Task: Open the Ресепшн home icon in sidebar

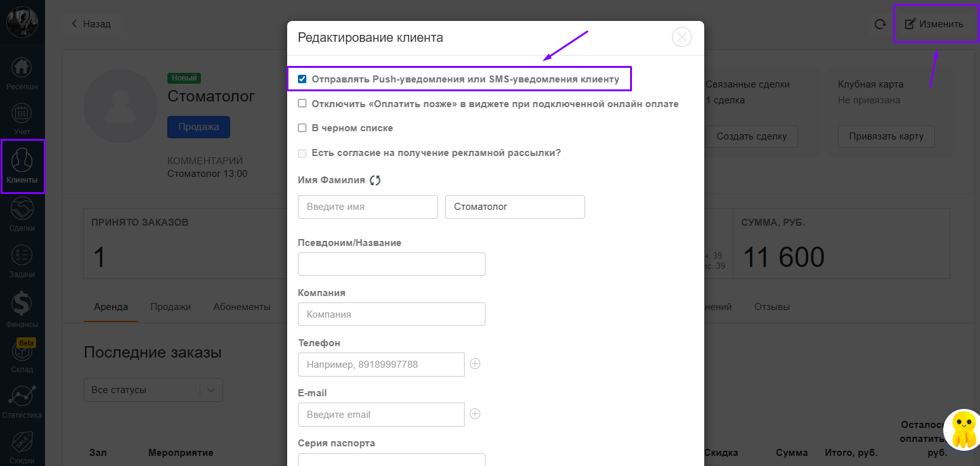Action: pyautogui.click(x=22, y=67)
